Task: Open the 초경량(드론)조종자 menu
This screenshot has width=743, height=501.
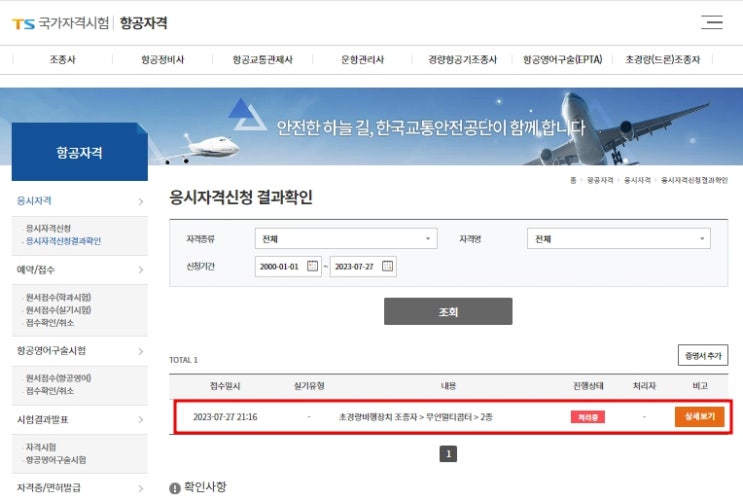Action: [662, 60]
